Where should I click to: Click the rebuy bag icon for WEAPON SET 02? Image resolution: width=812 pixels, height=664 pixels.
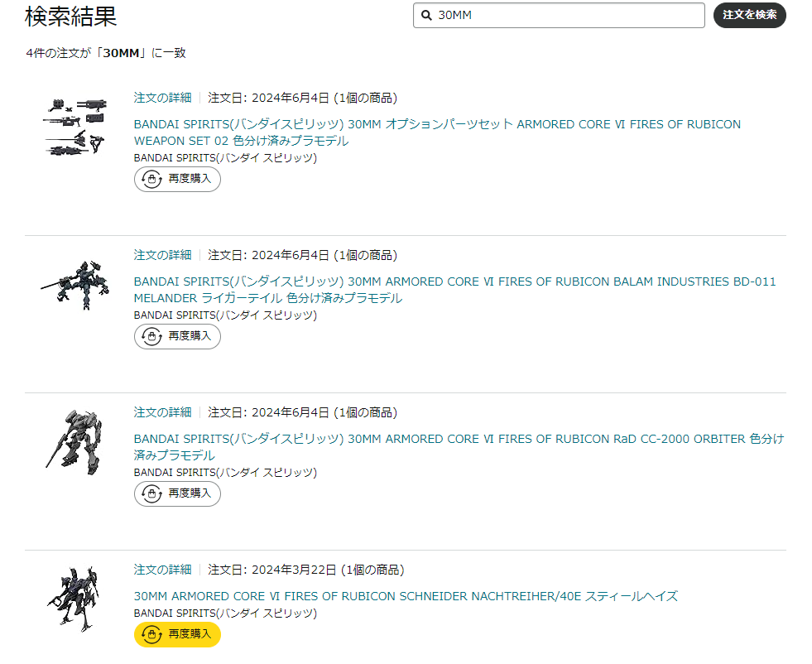[151, 179]
